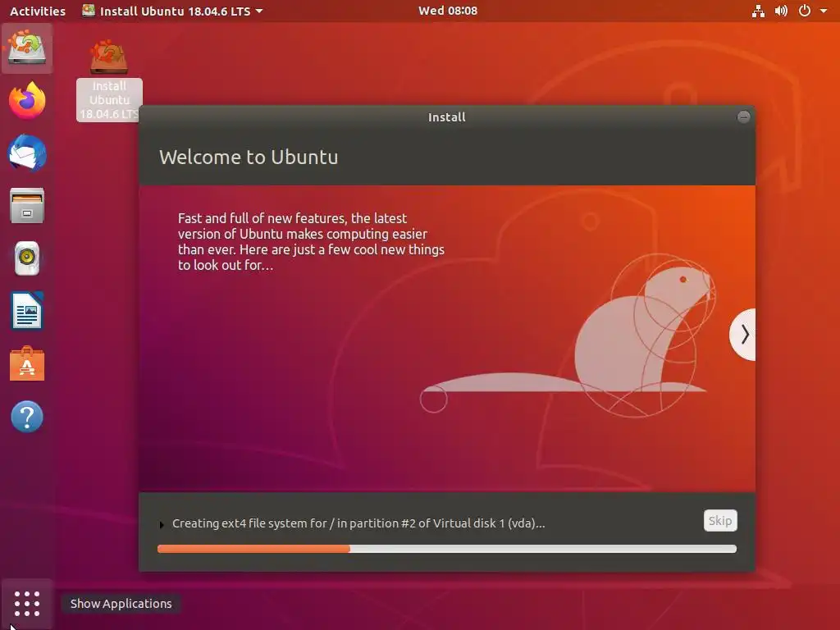Click the "Fast and full of new features" paragraph
The image size is (840, 630).
[311, 242]
